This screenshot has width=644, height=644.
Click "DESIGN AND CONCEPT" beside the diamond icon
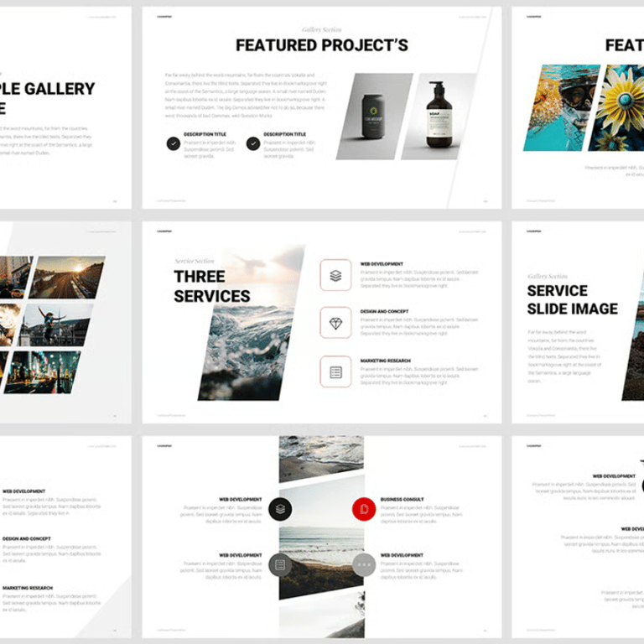(x=384, y=311)
